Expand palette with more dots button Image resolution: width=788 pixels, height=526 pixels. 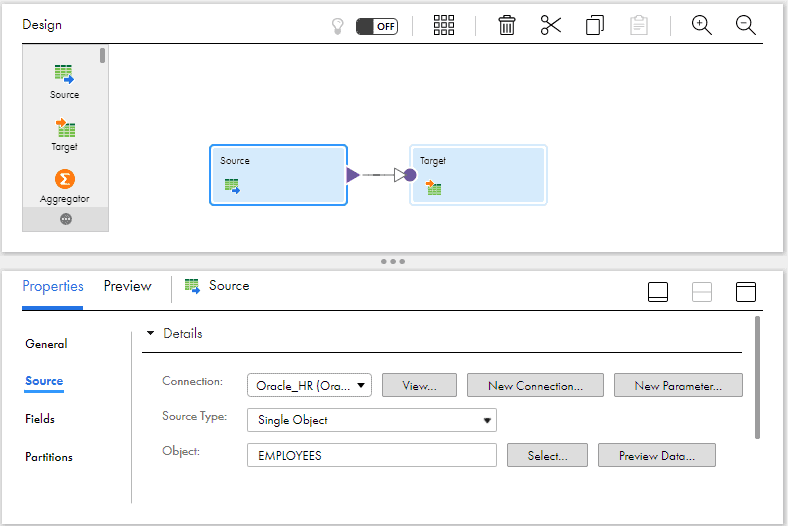66,219
